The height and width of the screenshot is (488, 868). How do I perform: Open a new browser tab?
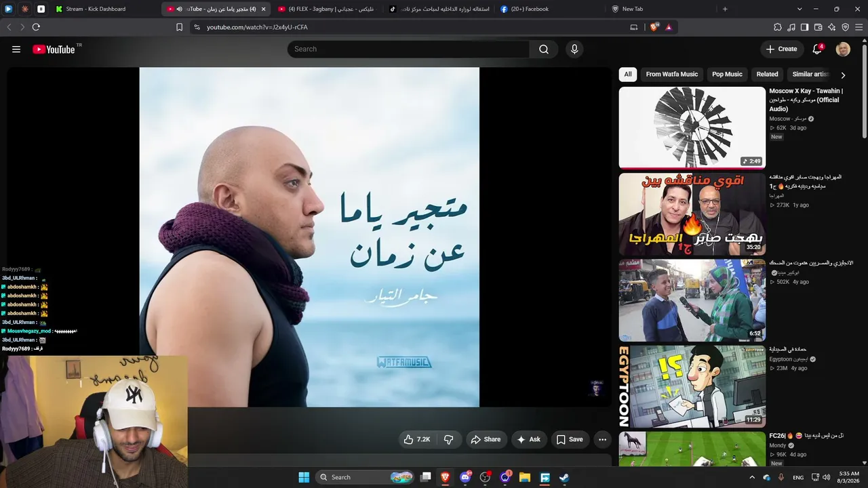[725, 9]
